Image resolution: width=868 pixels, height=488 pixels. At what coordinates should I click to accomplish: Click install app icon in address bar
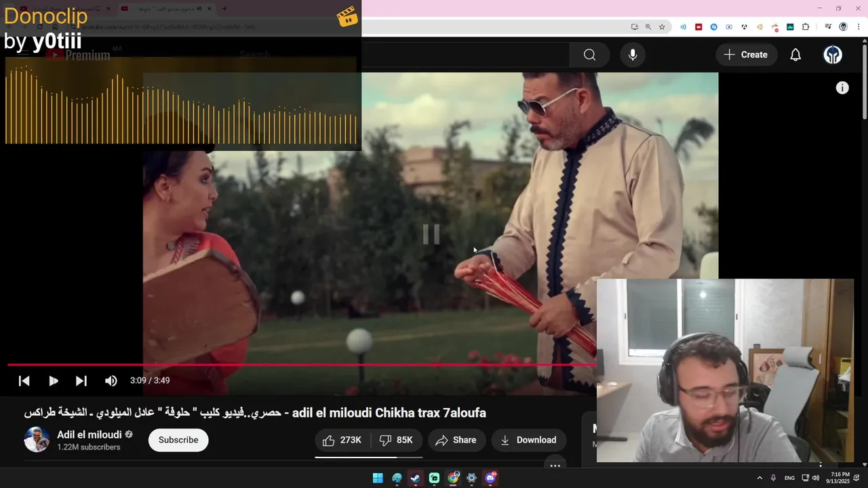click(x=634, y=27)
